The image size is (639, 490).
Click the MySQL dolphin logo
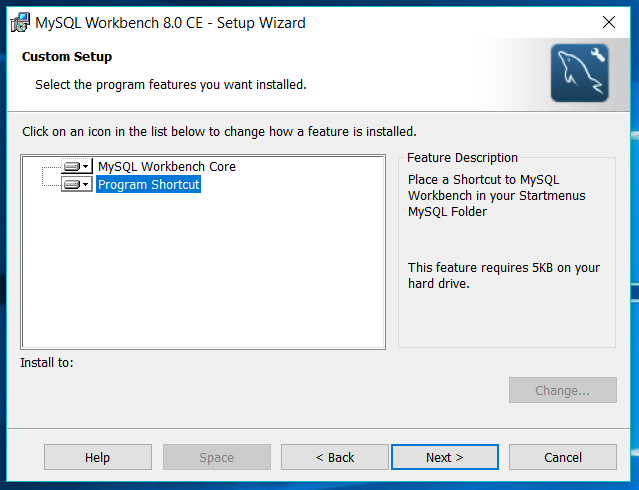point(580,73)
